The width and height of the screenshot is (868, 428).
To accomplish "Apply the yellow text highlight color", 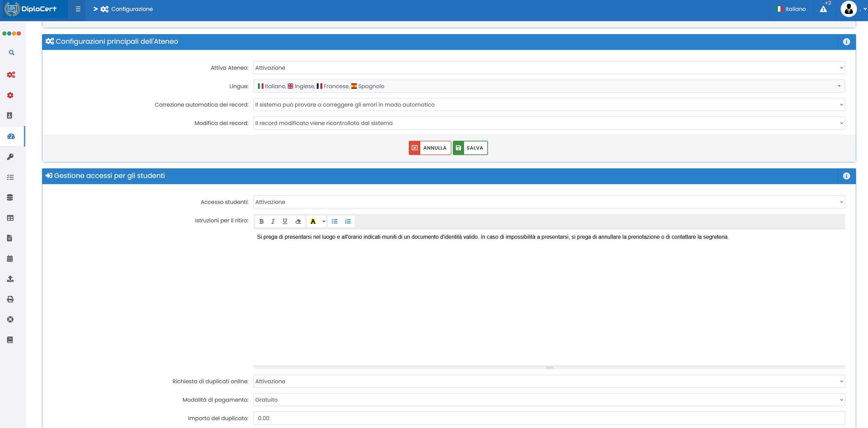I will point(313,221).
